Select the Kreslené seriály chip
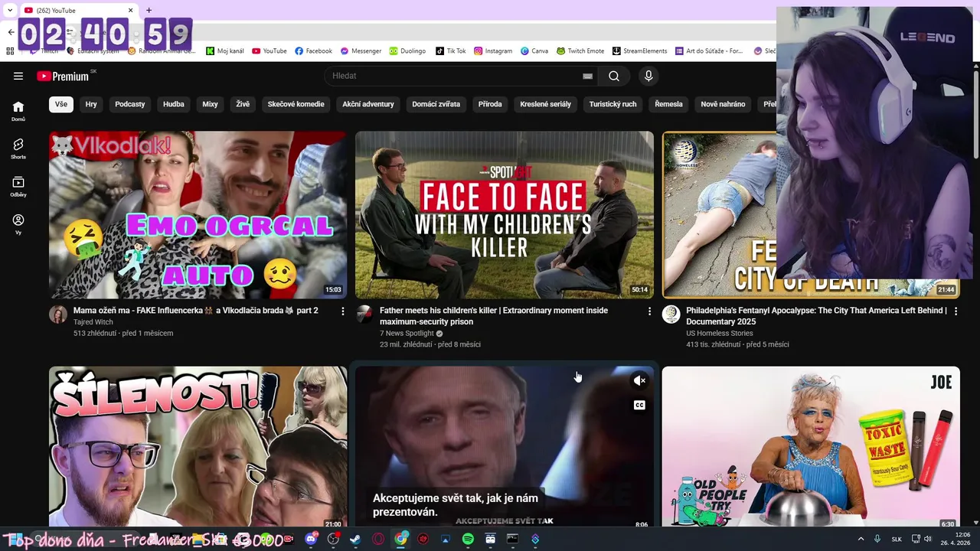 545,104
